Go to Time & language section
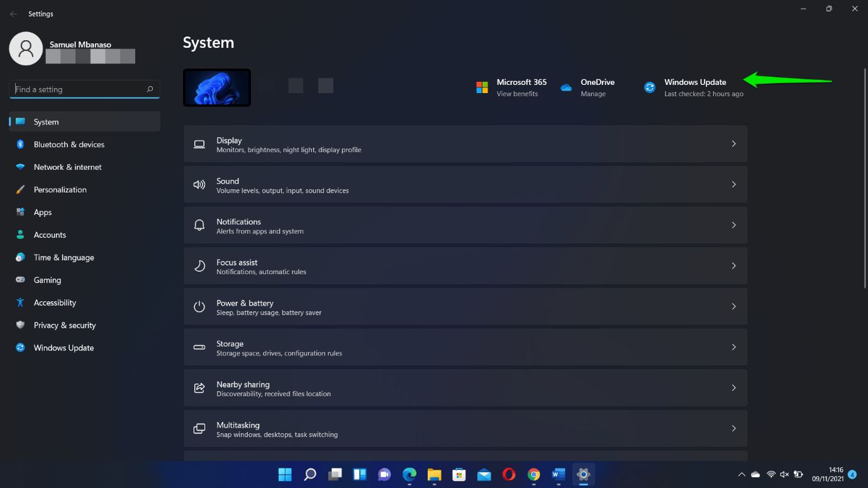Viewport: 868px width, 488px height. click(64, 258)
